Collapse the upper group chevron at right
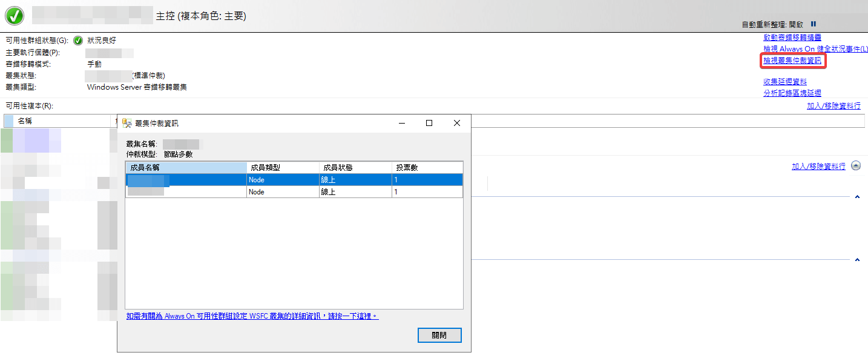 tap(857, 197)
